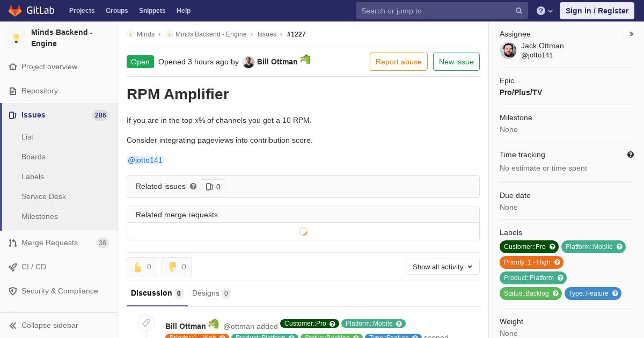Click the thumbs down emoji button
Image resolution: width=644 pixels, height=338 pixels.
point(177,267)
